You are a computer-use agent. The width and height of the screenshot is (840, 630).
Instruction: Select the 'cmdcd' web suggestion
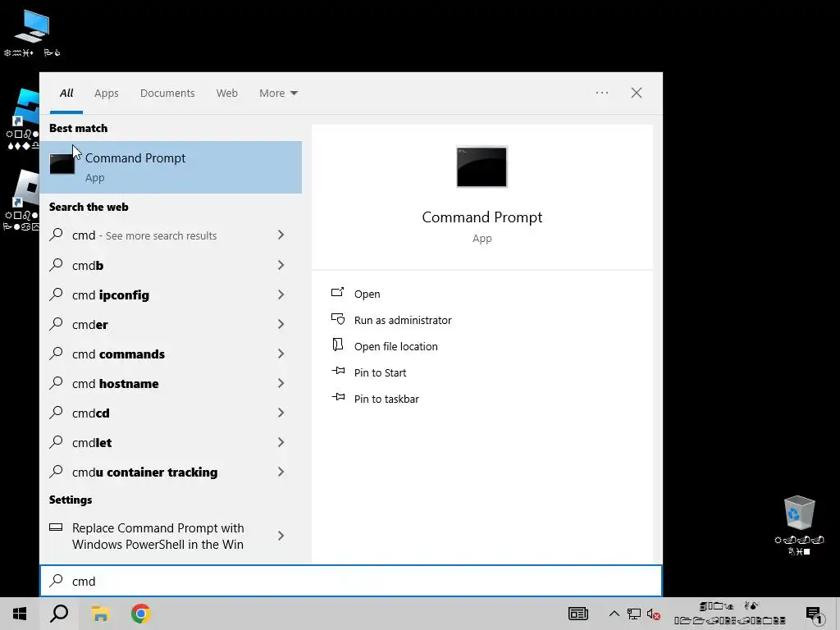(171, 413)
